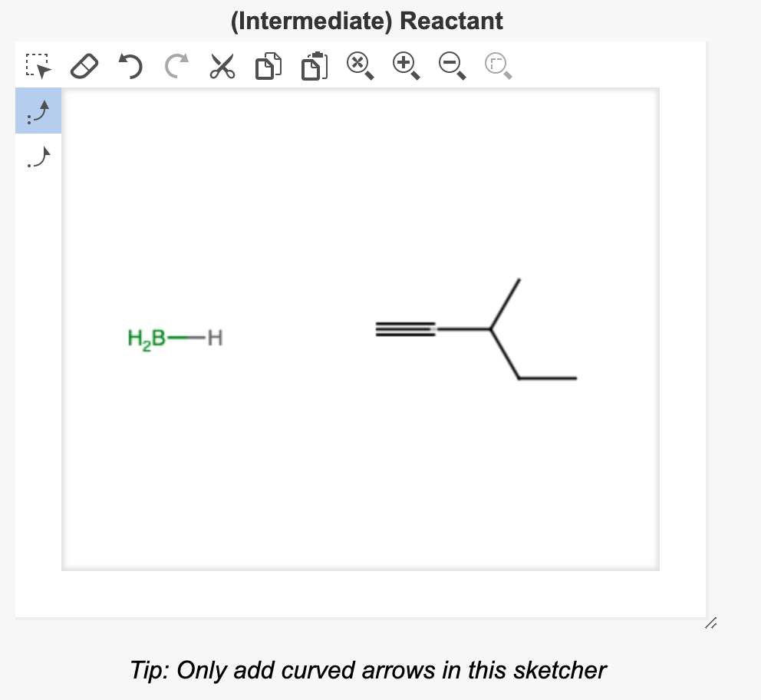Toggle the two-electron curved arrow tool
Screen dimensions: 761x700
tap(38, 111)
